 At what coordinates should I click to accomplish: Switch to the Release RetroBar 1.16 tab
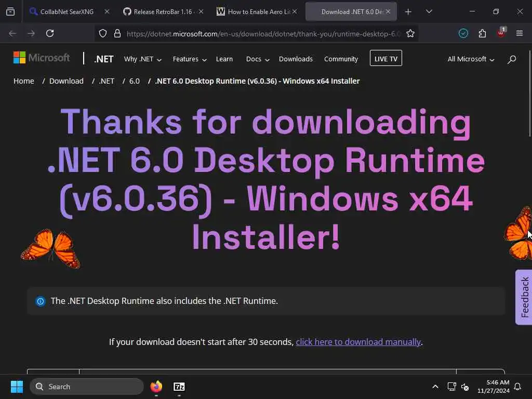click(163, 11)
